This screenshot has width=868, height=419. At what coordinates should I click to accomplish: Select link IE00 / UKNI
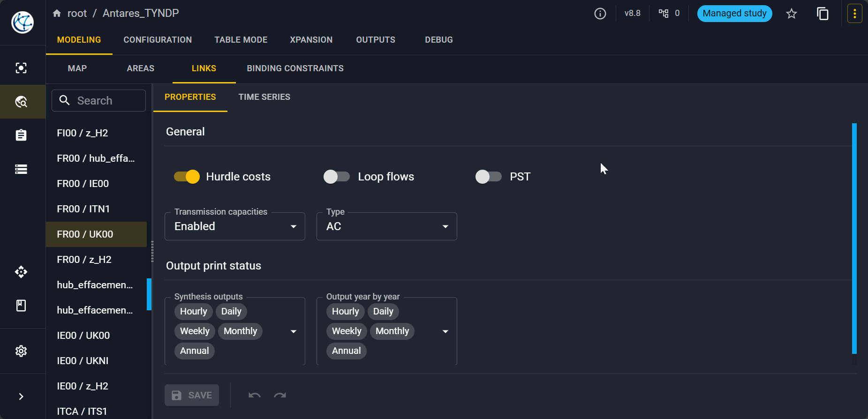97,361
